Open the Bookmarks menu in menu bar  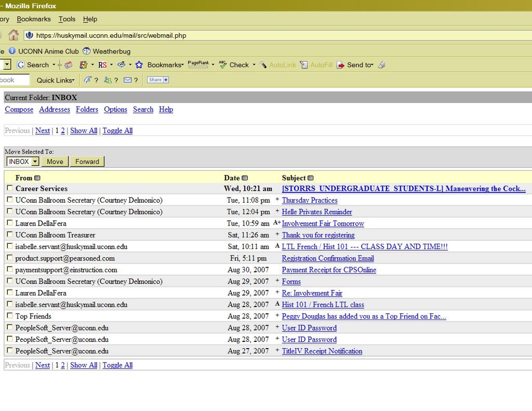coord(34,19)
